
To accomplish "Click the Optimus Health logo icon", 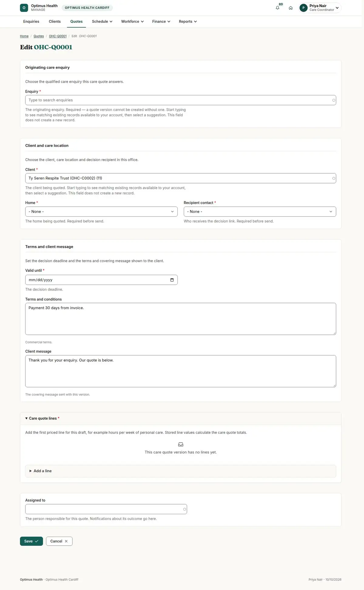I will pos(24,8).
